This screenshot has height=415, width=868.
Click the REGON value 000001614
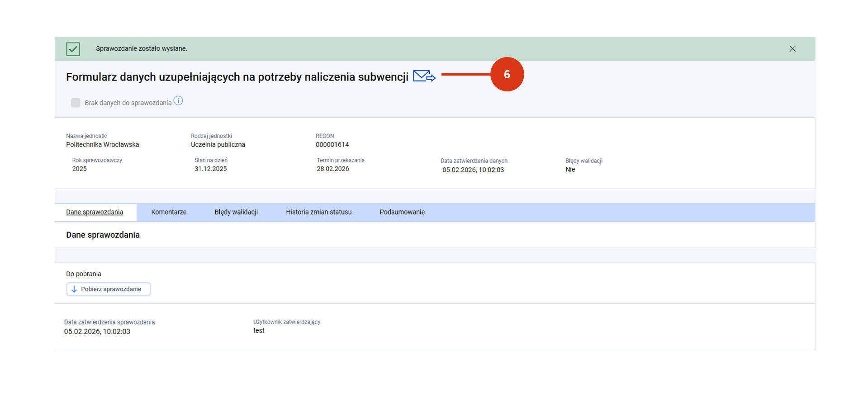click(x=332, y=145)
